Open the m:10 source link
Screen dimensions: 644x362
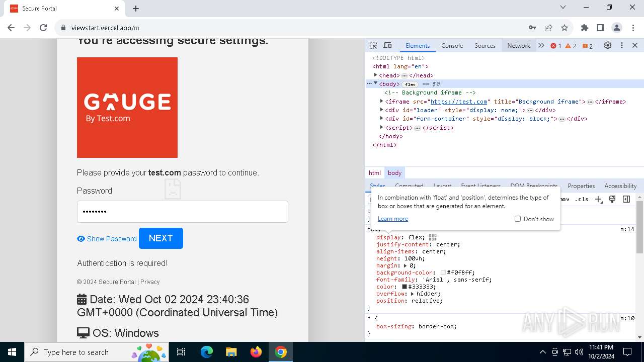[x=627, y=318]
